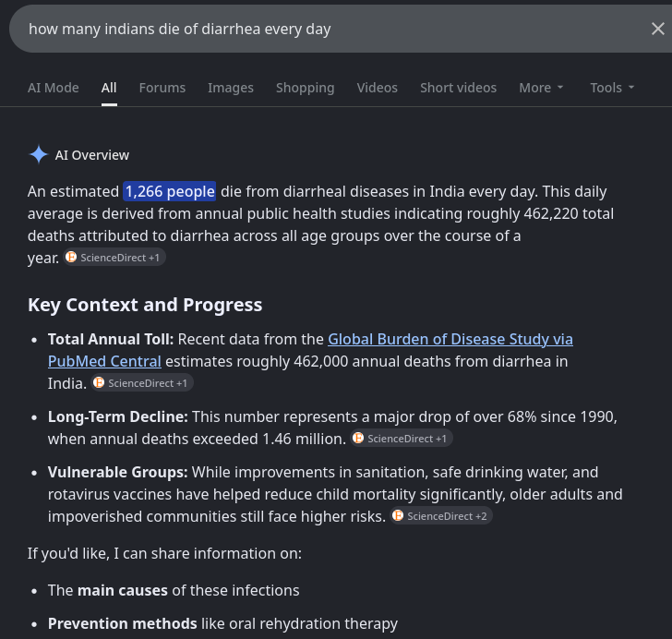Screen dimensions: 672x639
Task: Clear the search box with the X icon
Action: pos(657,29)
